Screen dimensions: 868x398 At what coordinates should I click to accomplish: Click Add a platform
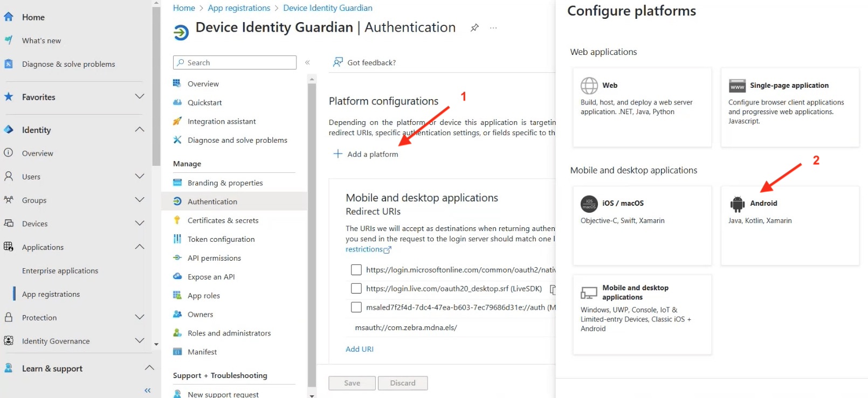(366, 154)
